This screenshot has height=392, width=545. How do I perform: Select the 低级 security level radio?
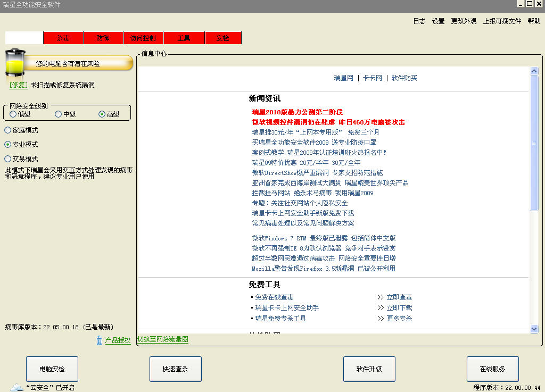[13, 114]
